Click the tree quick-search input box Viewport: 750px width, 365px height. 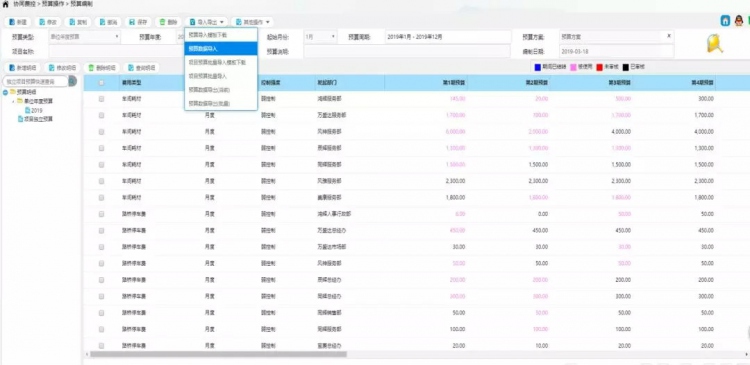coord(35,81)
